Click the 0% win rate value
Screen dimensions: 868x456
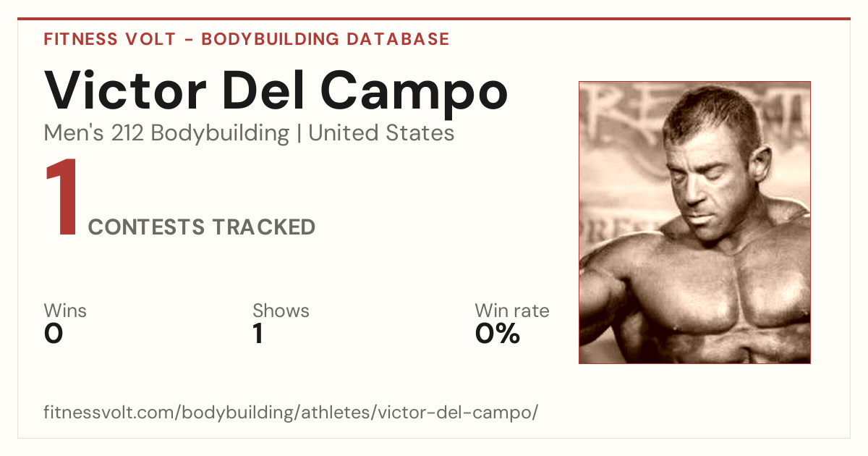498,334
